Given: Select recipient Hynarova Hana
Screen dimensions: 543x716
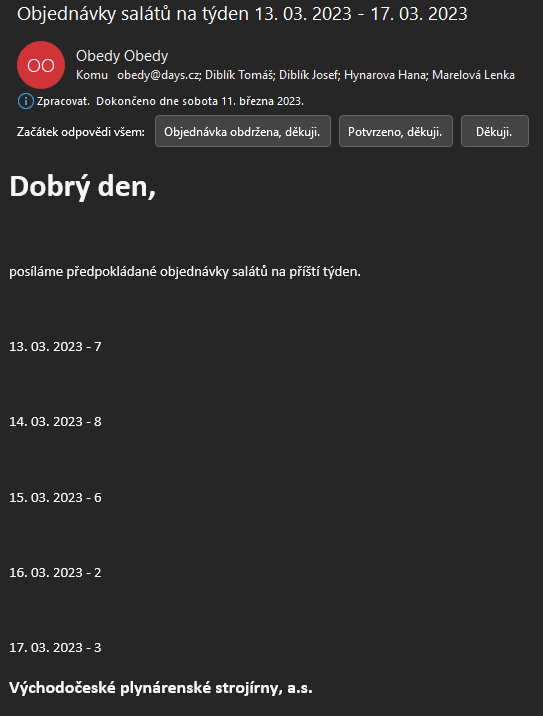Looking at the screenshot, I should pyautogui.click(x=385, y=75).
